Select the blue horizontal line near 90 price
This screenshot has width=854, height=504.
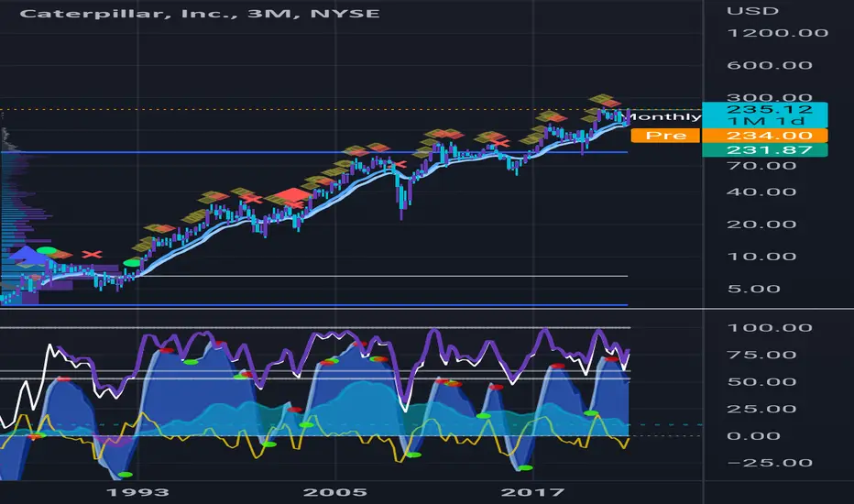pyautogui.click(x=313, y=152)
